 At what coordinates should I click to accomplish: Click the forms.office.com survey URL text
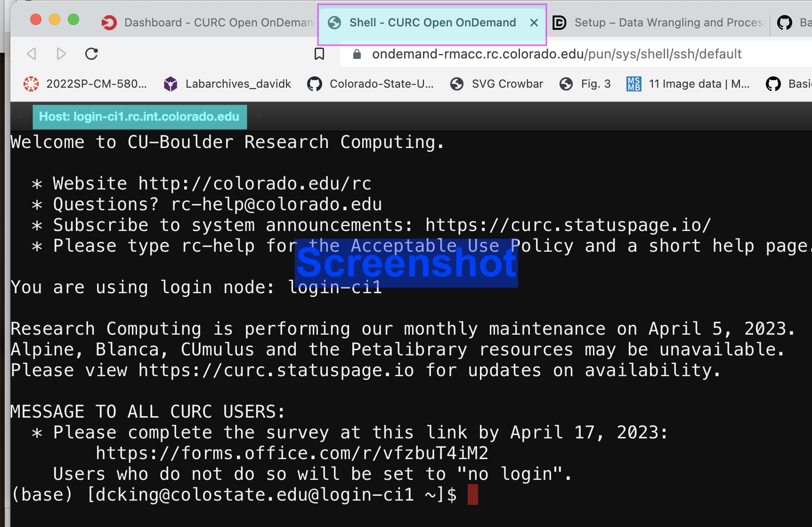tap(292, 453)
